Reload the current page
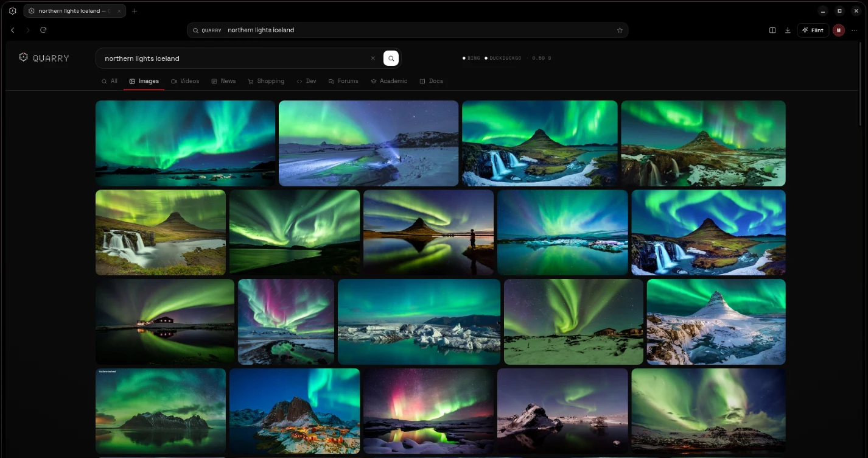Viewport: 868px width, 458px height. [x=43, y=30]
